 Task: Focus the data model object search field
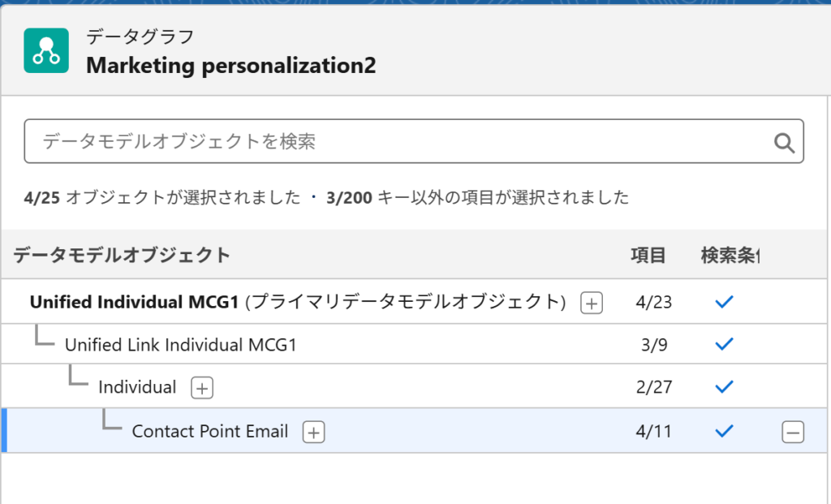[414, 141]
